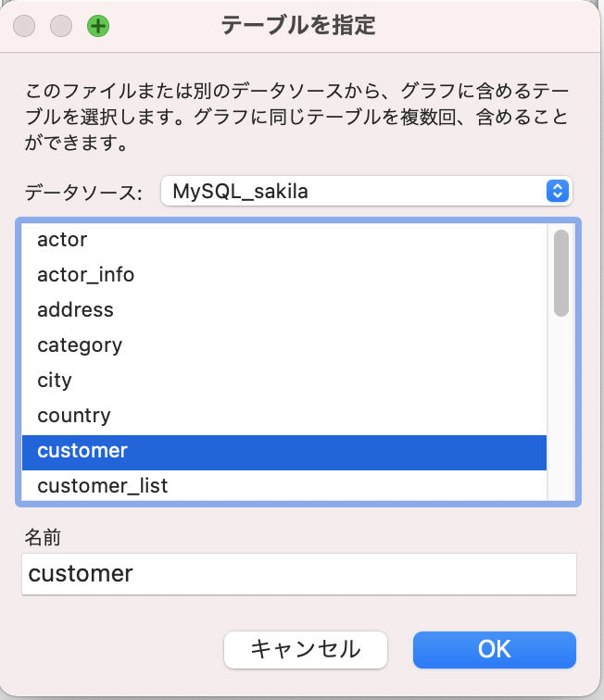Click the gray minimize window button

[x=61, y=26]
